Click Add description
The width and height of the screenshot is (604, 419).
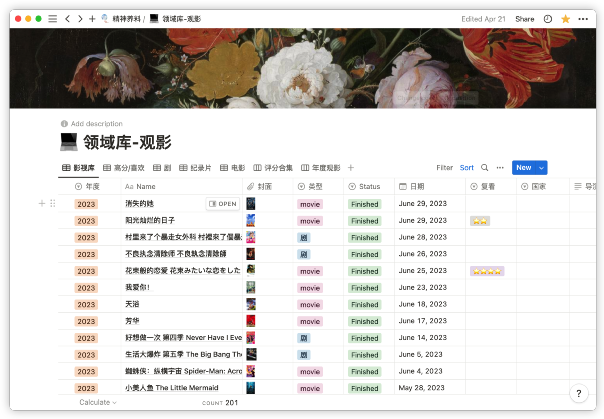point(92,124)
